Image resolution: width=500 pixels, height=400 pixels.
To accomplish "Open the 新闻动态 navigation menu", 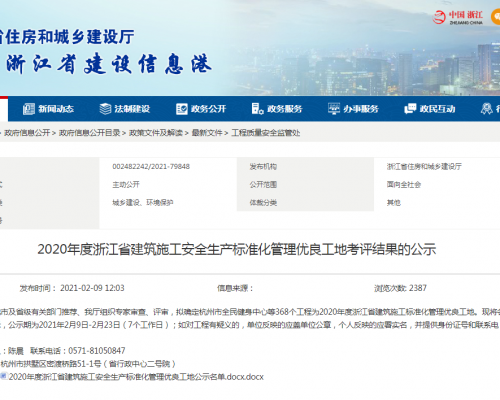I will click(48, 109).
